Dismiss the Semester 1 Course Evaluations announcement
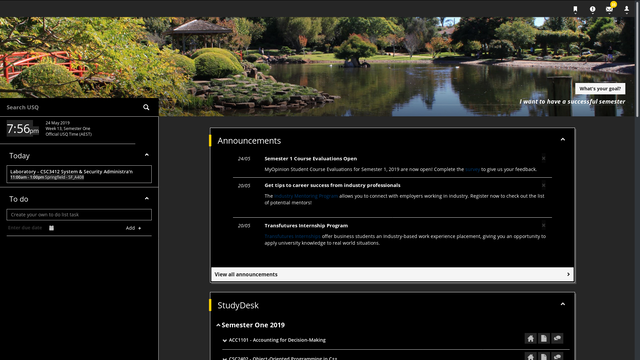Screen dimensions: 640x360 [x=543, y=158]
